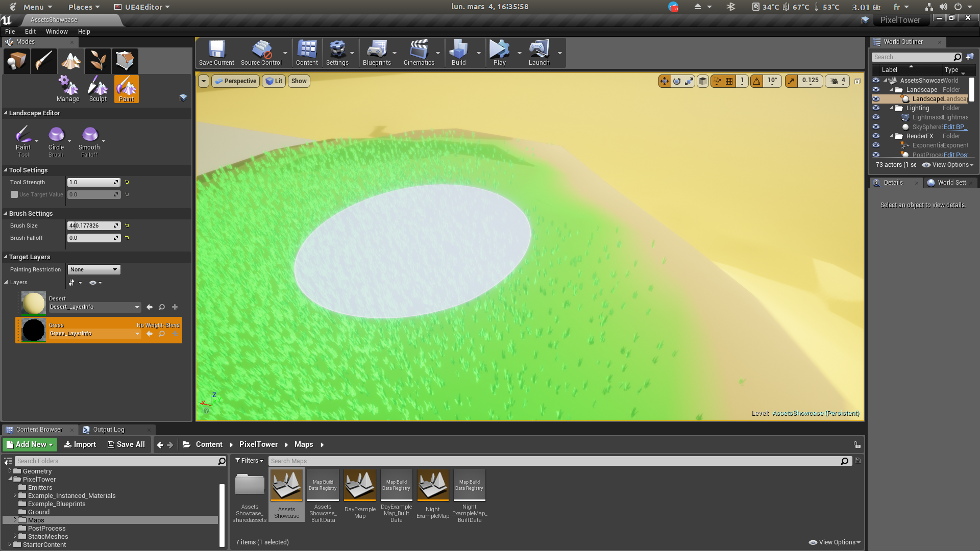Screen dimensions: 980x551
Task: Open the Help menu
Action: point(84,31)
